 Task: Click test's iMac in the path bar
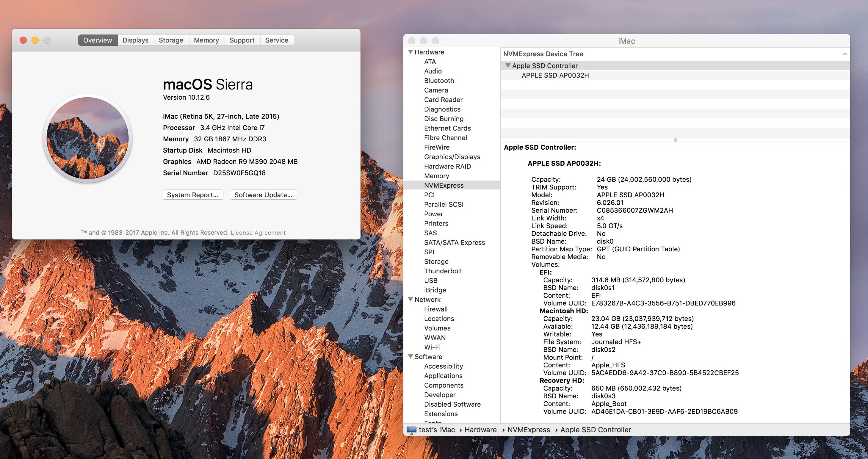pyautogui.click(x=437, y=430)
